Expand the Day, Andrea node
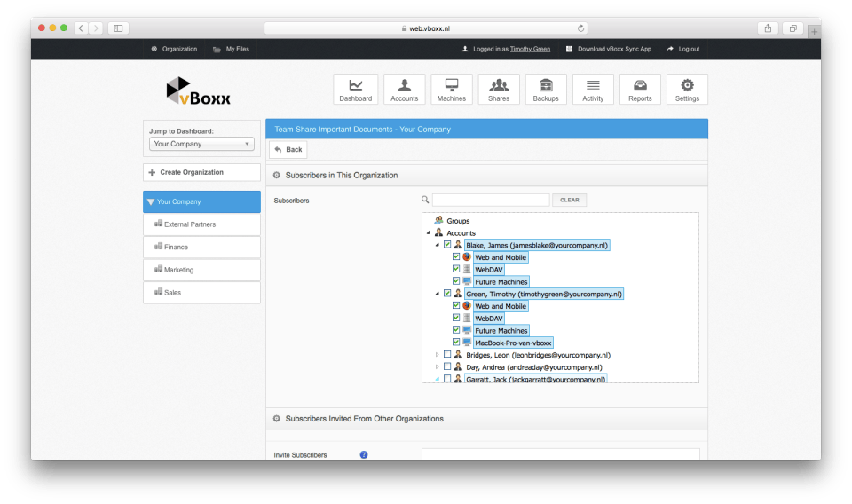Screen dimensions: 852x504 438,367
